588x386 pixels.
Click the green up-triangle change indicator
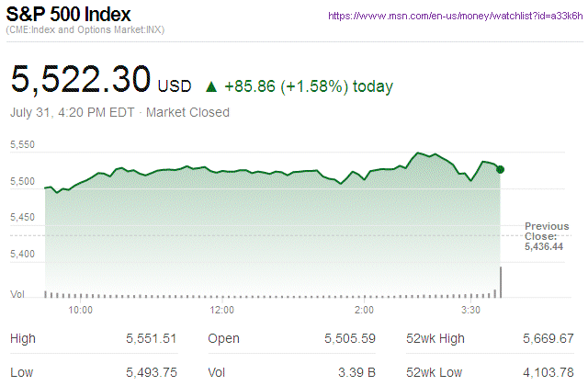pyautogui.click(x=211, y=87)
